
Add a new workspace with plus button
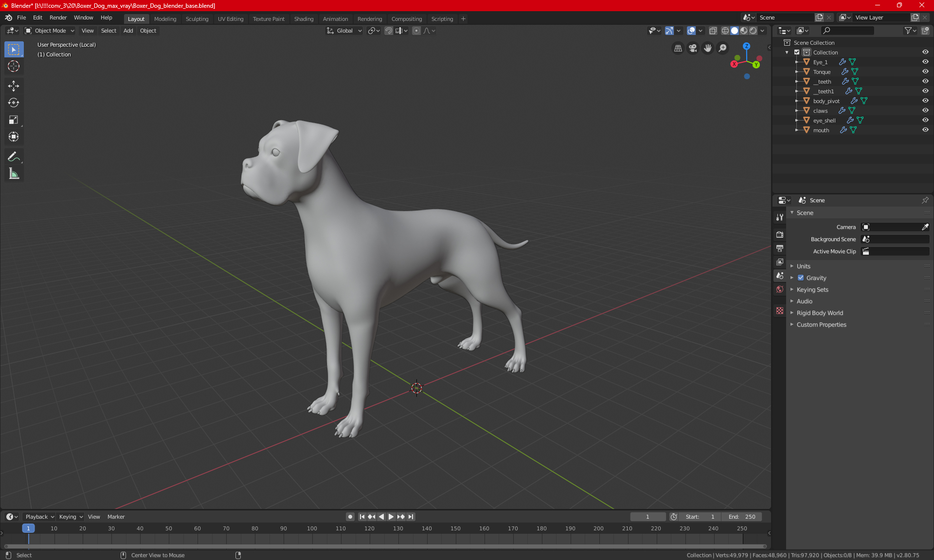click(463, 19)
